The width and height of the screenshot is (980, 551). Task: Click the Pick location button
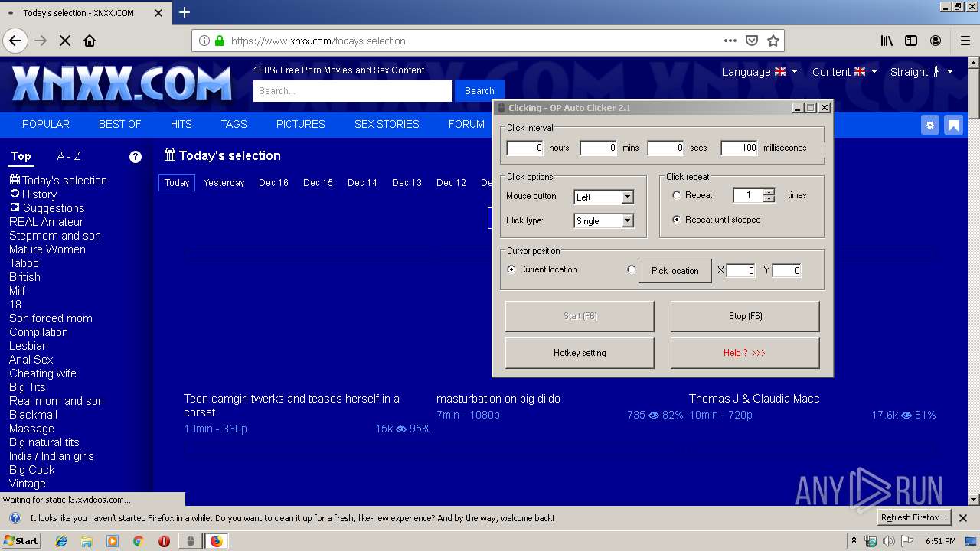[x=675, y=270]
